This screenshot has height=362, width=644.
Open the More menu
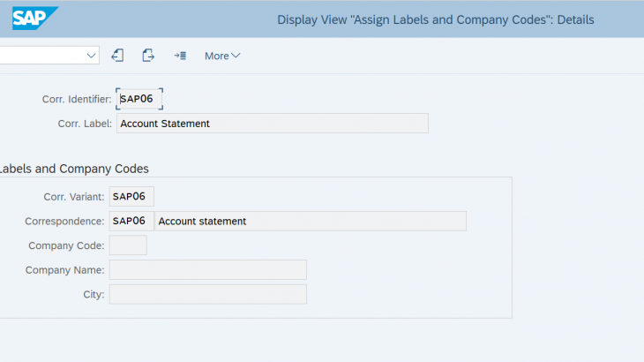click(222, 56)
